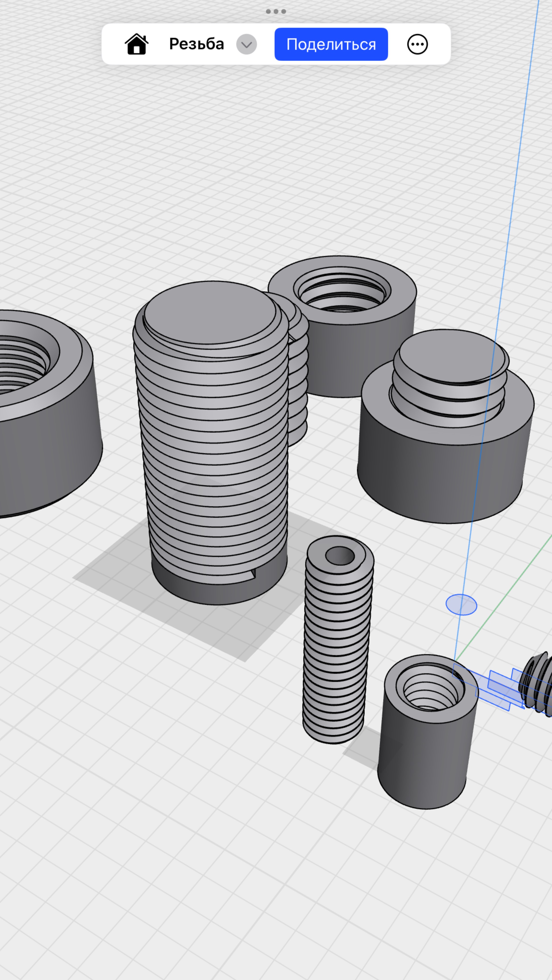Click the Поделиться share button
552x980 pixels.
[x=331, y=44]
